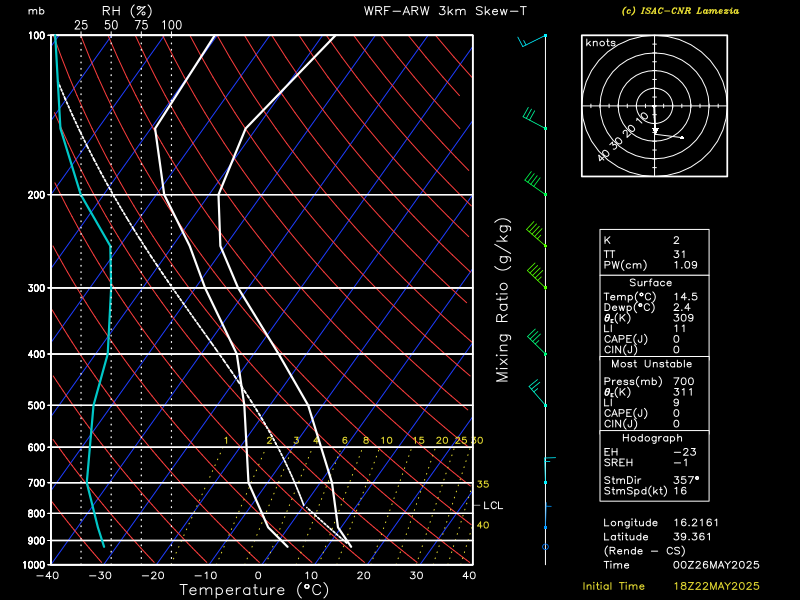Click the 'knots' label in the hodograph
800x600 pixels.
click(601, 43)
